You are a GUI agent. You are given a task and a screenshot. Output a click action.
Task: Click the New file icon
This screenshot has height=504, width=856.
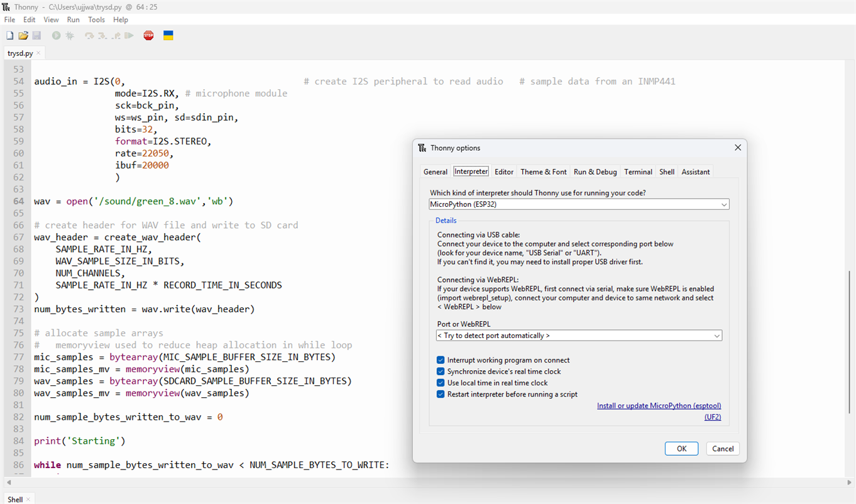click(x=9, y=36)
